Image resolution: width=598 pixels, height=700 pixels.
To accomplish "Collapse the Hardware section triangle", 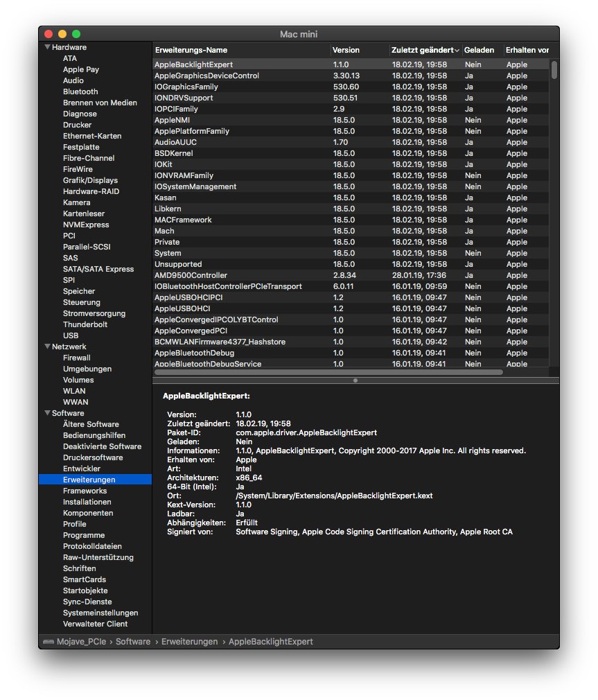I will click(x=47, y=47).
